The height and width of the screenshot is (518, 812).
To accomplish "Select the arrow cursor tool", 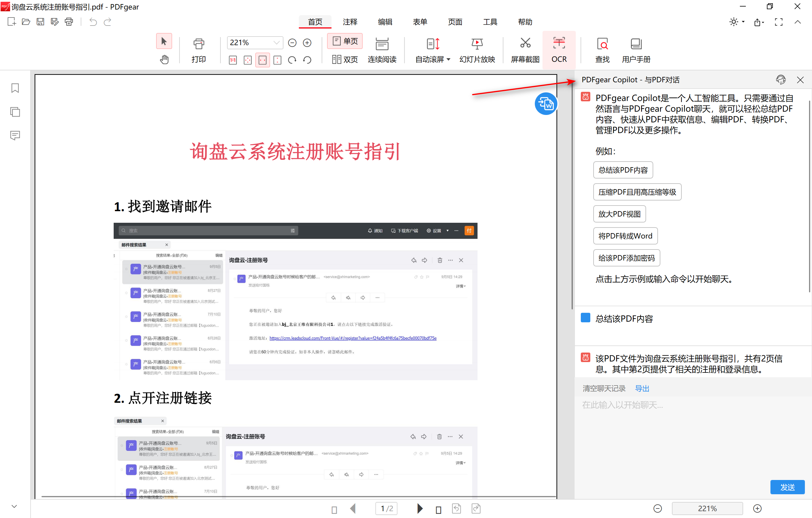I will [164, 42].
